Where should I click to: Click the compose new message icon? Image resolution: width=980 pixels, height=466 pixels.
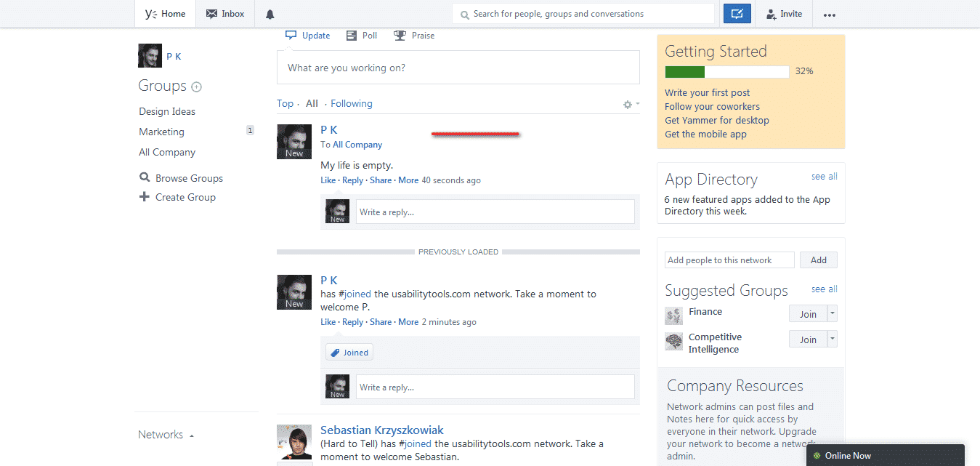point(737,13)
